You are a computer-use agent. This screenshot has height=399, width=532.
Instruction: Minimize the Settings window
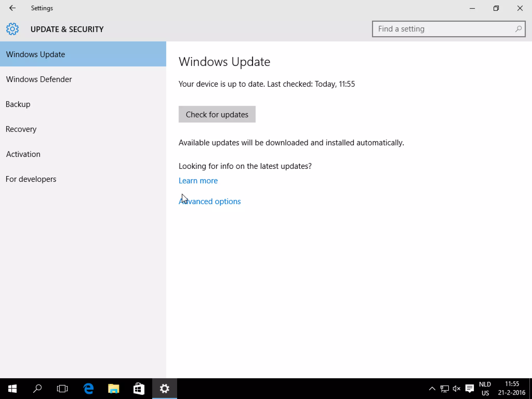tap(472, 8)
